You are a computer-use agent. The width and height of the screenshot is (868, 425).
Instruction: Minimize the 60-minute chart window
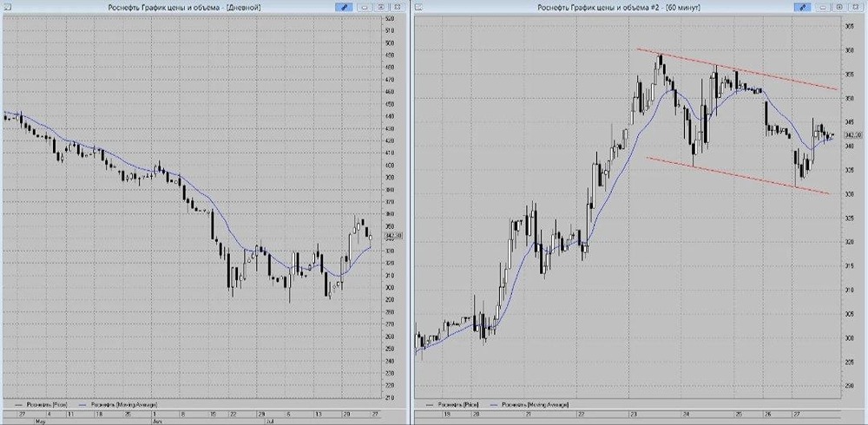pyautogui.click(x=824, y=7)
